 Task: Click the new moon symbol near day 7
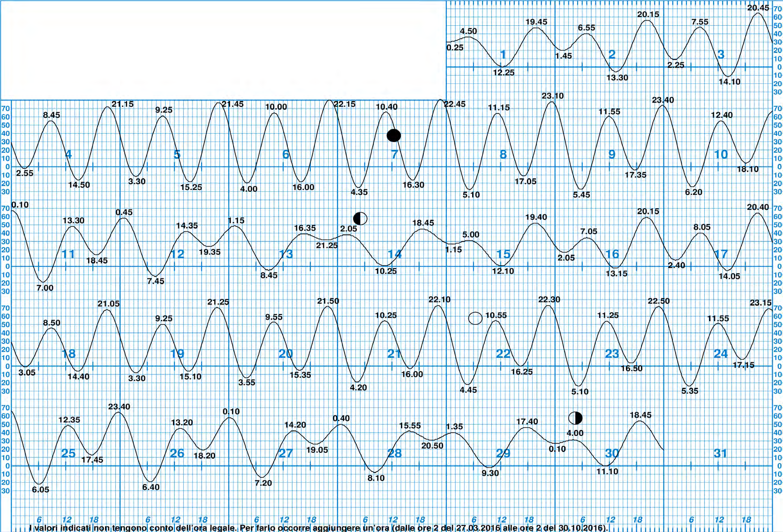[x=394, y=136]
